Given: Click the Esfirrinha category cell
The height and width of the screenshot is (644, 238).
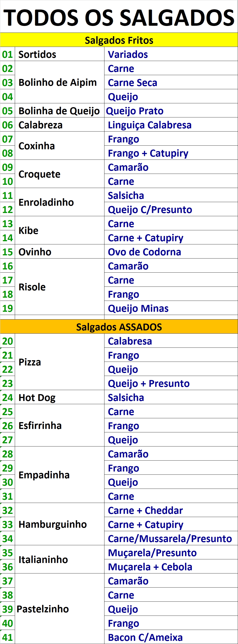Looking at the screenshot, I should (60, 426).
